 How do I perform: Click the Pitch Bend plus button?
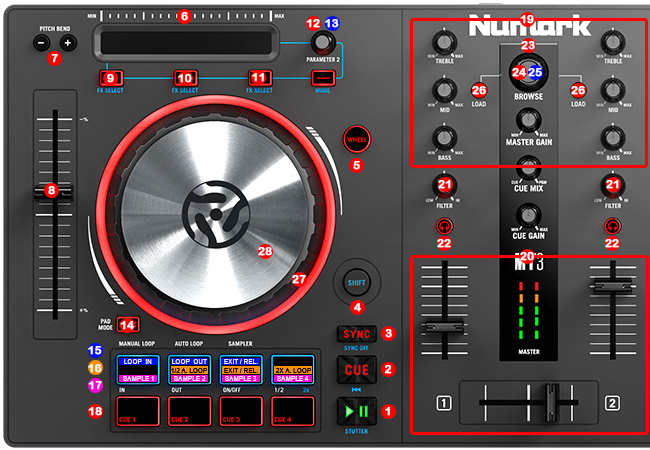coord(68,43)
